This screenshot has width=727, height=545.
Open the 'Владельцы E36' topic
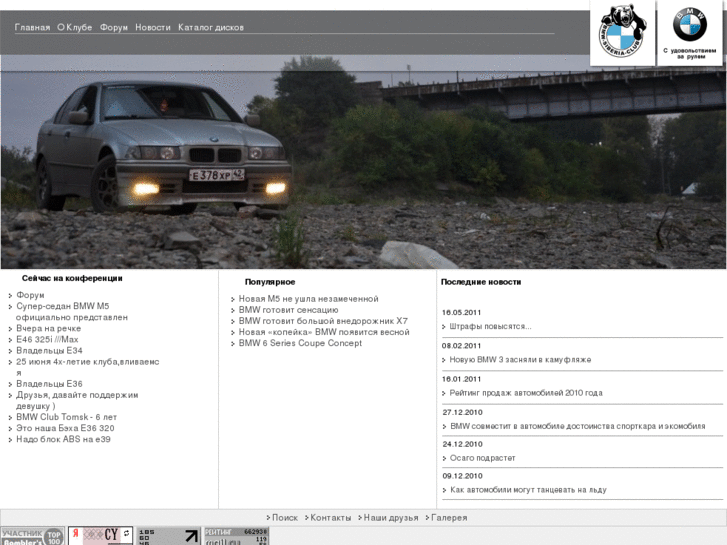[x=49, y=384]
